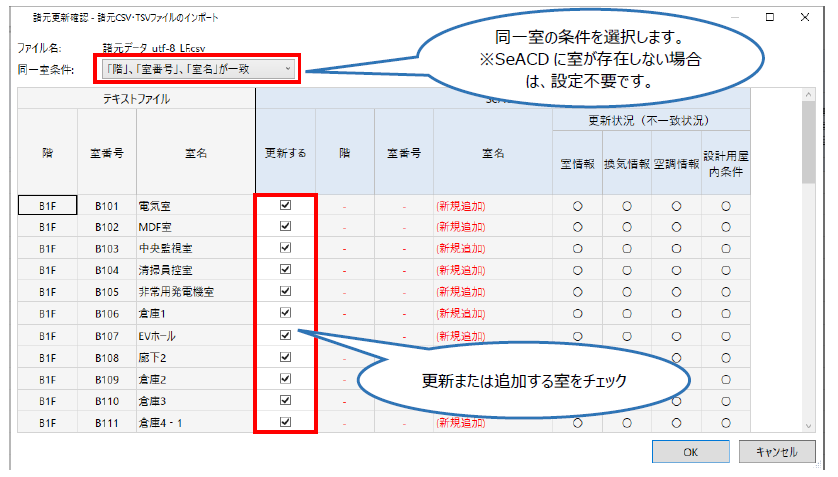This screenshot has height=477, width=838.
Task: Click the 設計用屋内条件 circle for 清掃員控室
Action: pyautogui.click(x=725, y=270)
